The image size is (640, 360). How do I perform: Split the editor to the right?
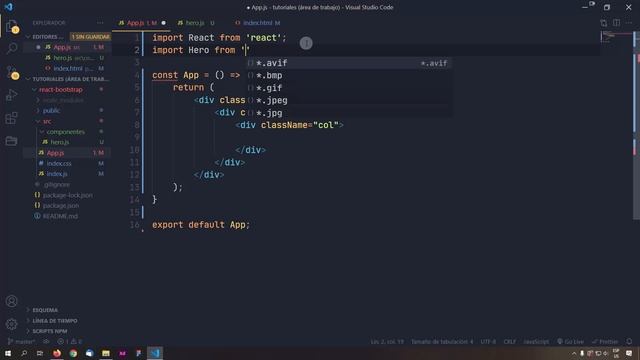(616, 23)
